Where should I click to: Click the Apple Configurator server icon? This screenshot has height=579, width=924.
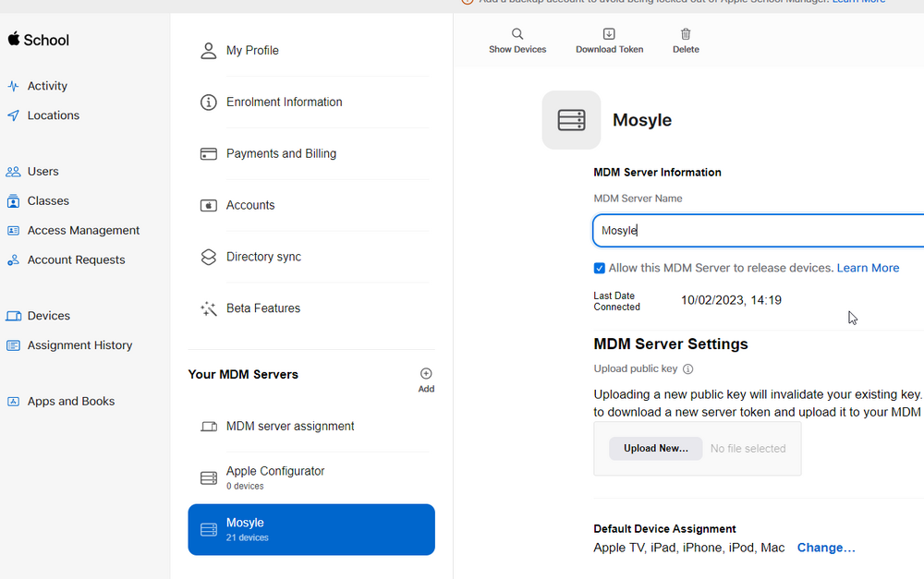[x=209, y=477]
